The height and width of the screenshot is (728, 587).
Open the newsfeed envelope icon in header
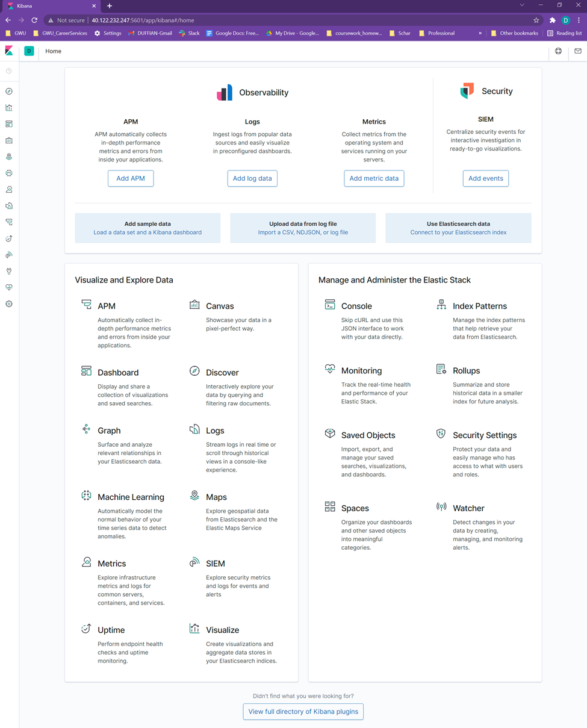[x=578, y=51]
